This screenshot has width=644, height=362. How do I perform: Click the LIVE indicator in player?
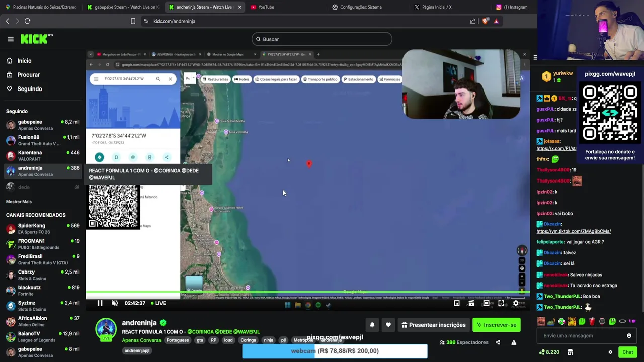tap(158, 303)
